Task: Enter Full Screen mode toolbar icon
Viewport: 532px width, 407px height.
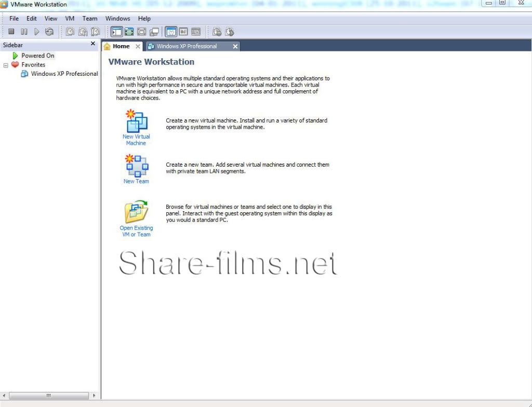Action: tap(141, 32)
